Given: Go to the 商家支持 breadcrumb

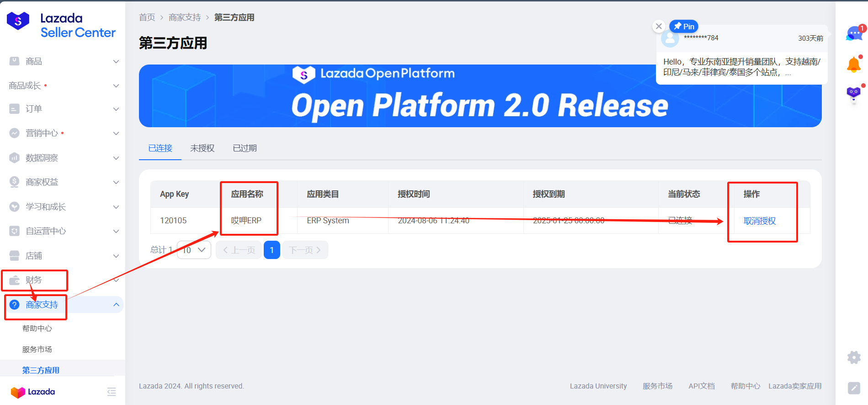Looking at the screenshot, I should point(185,17).
